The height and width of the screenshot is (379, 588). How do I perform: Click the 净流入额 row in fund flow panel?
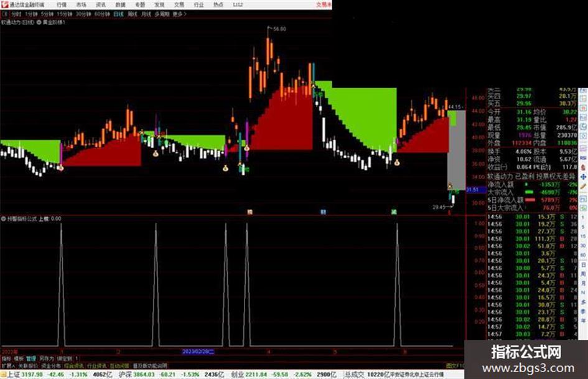click(x=532, y=185)
